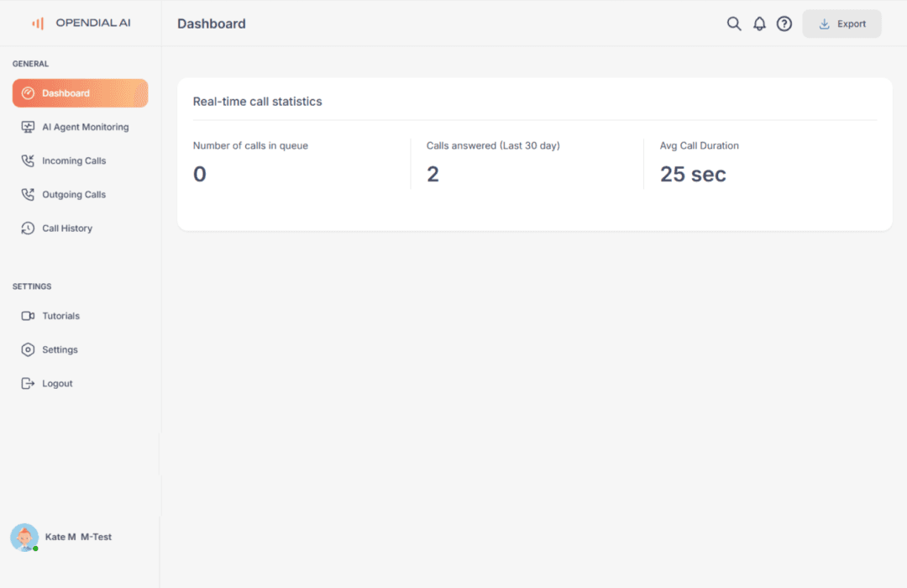The height and width of the screenshot is (588, 907).
Task: Open the search icon in the top bar
Action: click(x=734, y=24)
